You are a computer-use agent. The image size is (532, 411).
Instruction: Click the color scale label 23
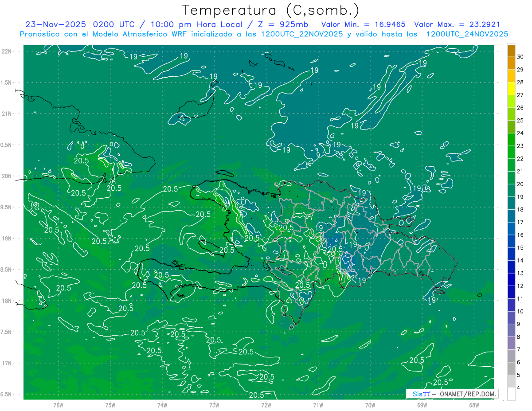click(520, 146)
